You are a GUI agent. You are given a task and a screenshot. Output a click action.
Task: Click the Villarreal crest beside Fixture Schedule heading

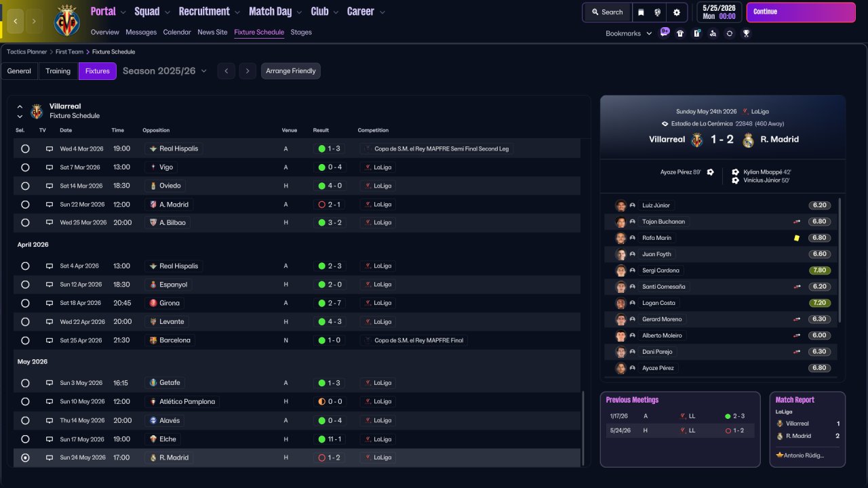coord(37,111)
